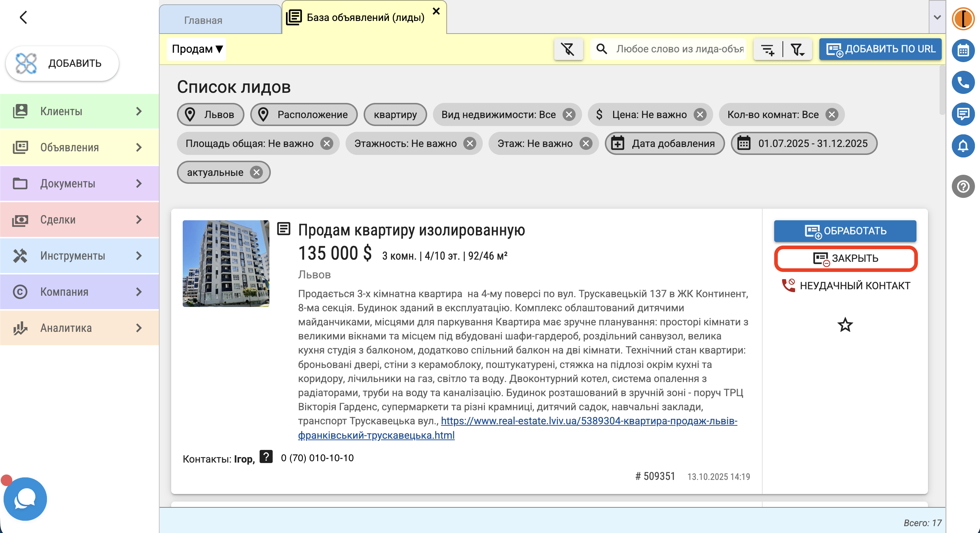Expand the tab list chevron
980x533 pixels.
(937, 17)
